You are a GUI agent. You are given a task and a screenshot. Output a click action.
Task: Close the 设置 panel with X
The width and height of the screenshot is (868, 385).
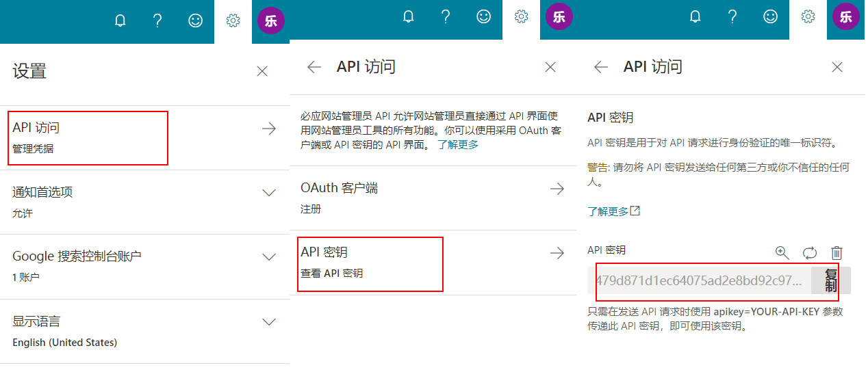(262, 71)
